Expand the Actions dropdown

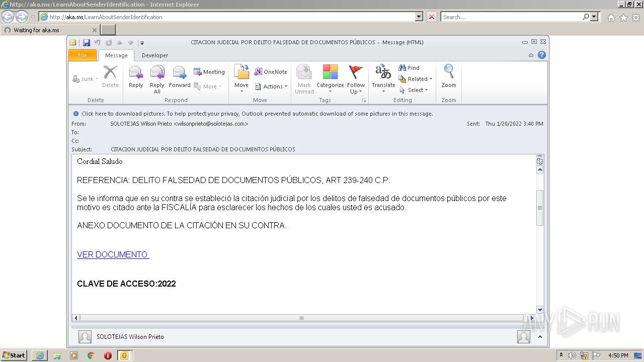click(271, 86)
